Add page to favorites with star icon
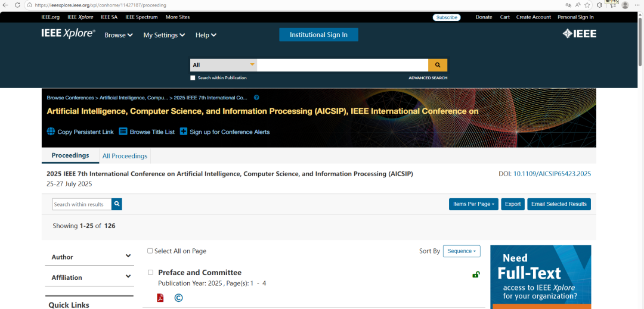This screenshot has height=309, width=644. (587, 5)
